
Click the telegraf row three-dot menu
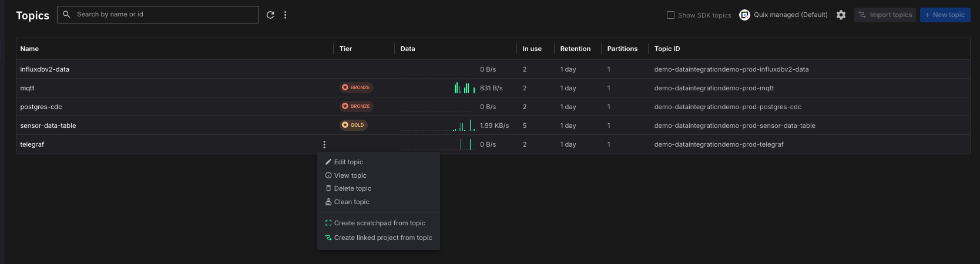point(324,144)
